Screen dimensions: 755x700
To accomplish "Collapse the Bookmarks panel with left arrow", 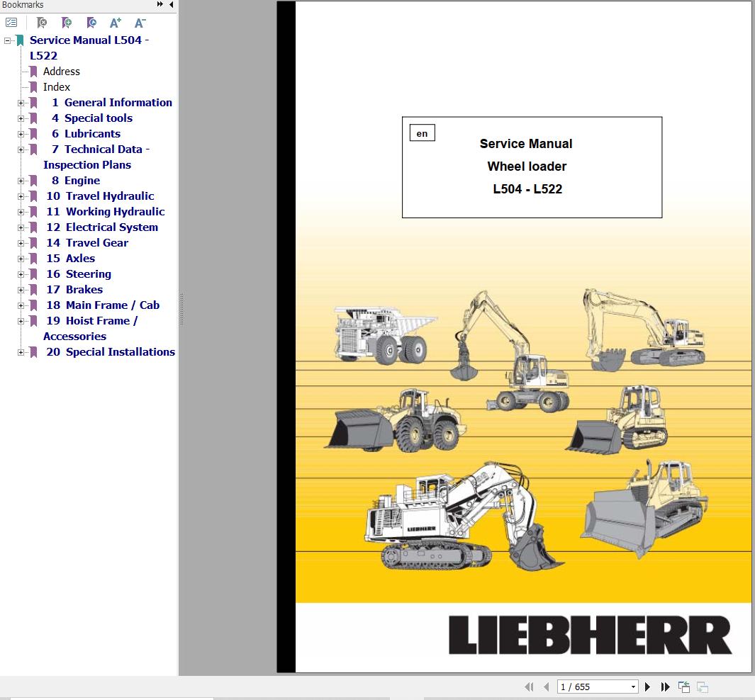I will 172,4.
